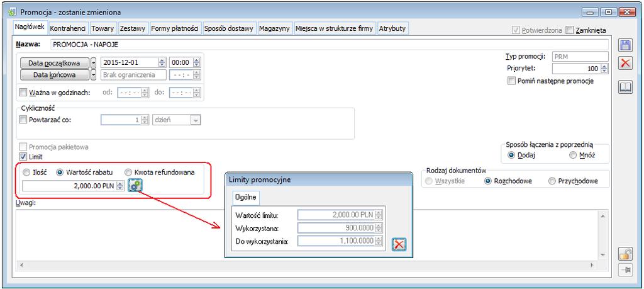
Task: Close Limity promocyjne popup with red X
Action: (x=399, y=244)
